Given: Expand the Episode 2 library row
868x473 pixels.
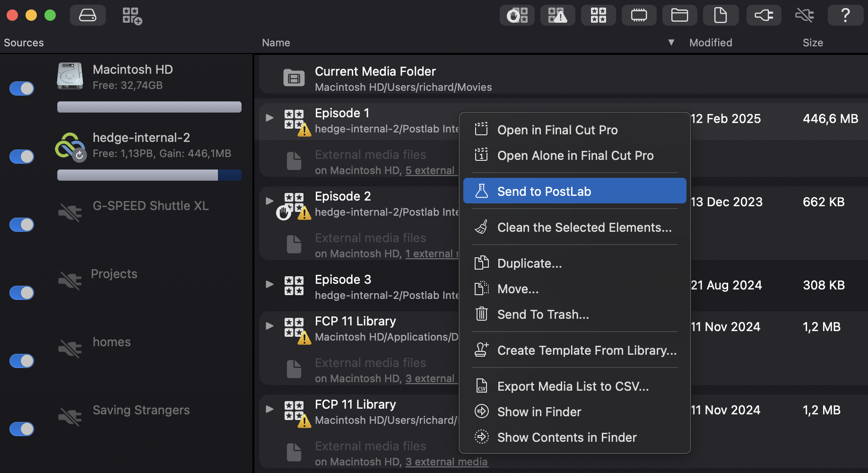Looking at the screenshot, I should click(269, 201).
